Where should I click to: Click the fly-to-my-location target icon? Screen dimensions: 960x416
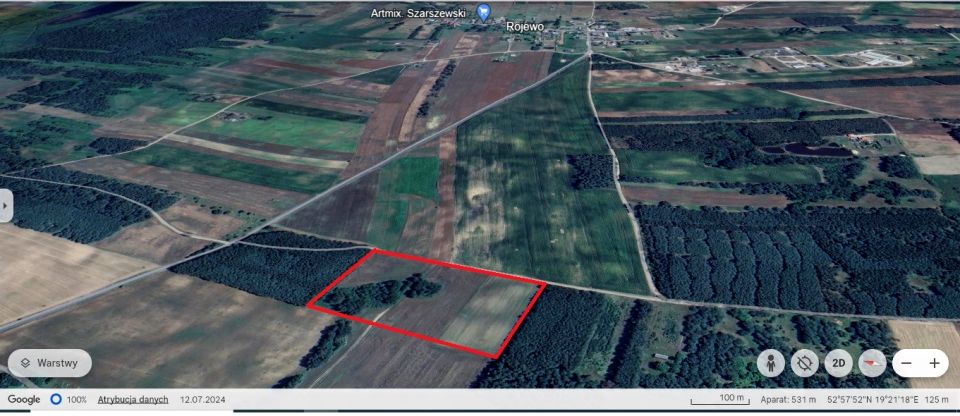[x=804, y=363]
